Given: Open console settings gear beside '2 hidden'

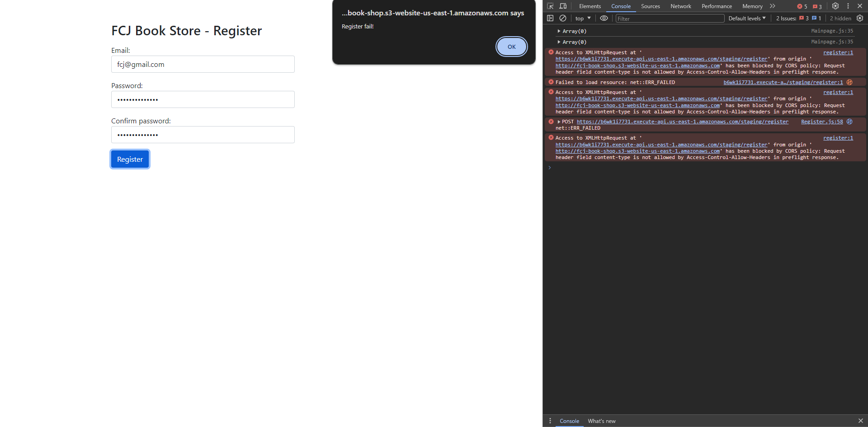Looking at the screenshot, I should click(x=860, y=19).
